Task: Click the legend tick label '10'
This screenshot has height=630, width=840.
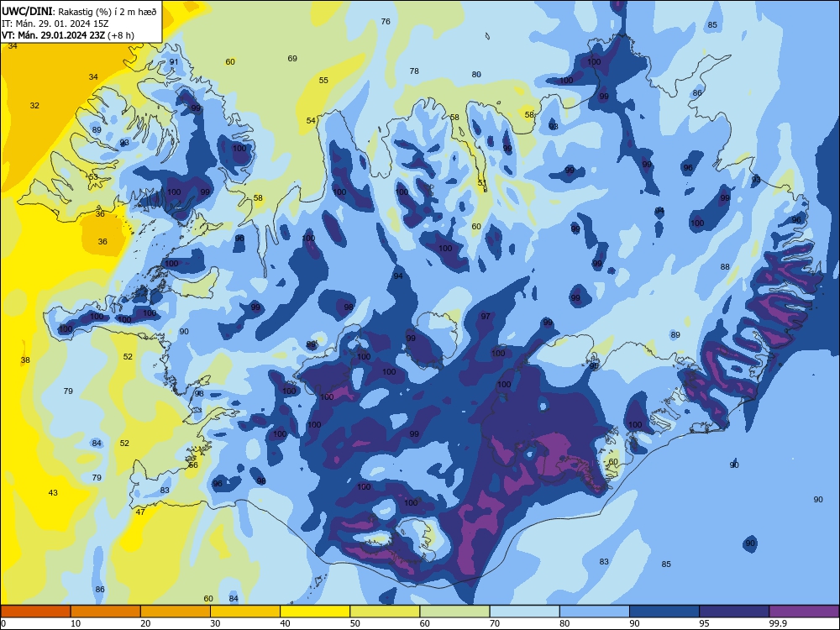Action: coord(76,623)
